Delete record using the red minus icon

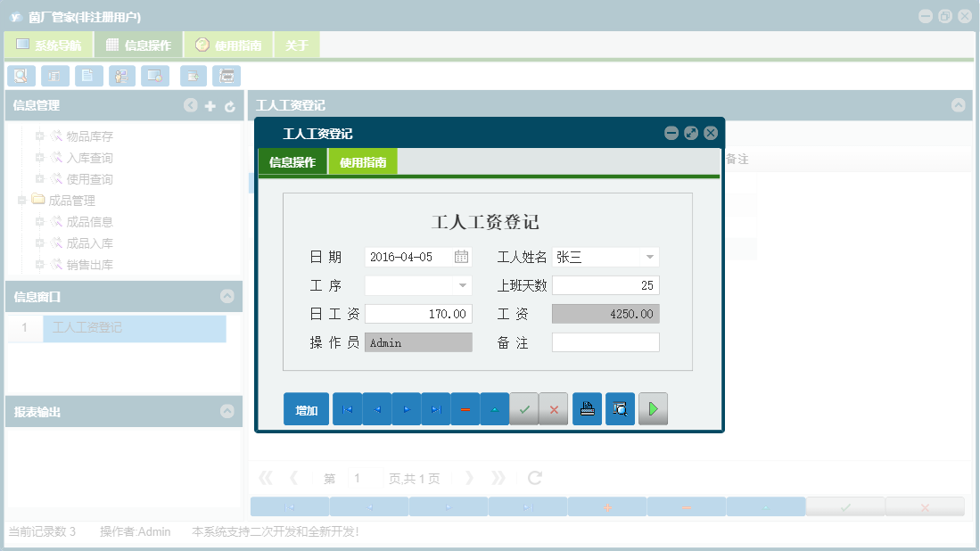(x=465, y=408)
